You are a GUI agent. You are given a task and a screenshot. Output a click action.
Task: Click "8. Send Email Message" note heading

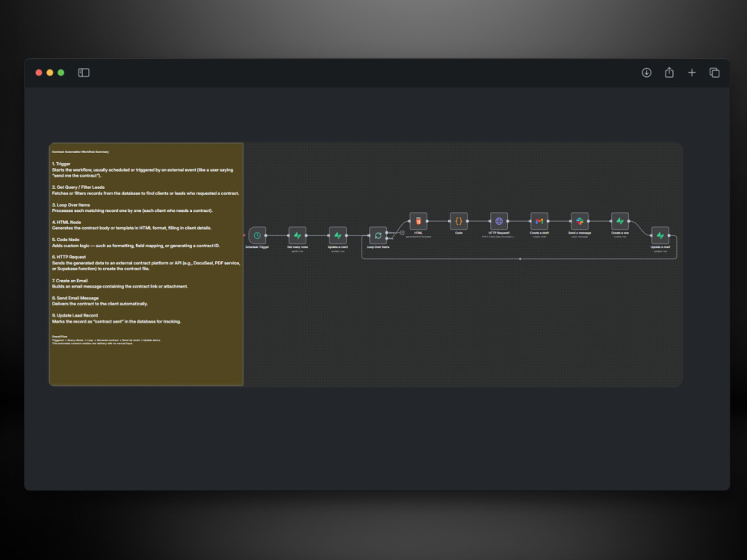coord(75,298)
